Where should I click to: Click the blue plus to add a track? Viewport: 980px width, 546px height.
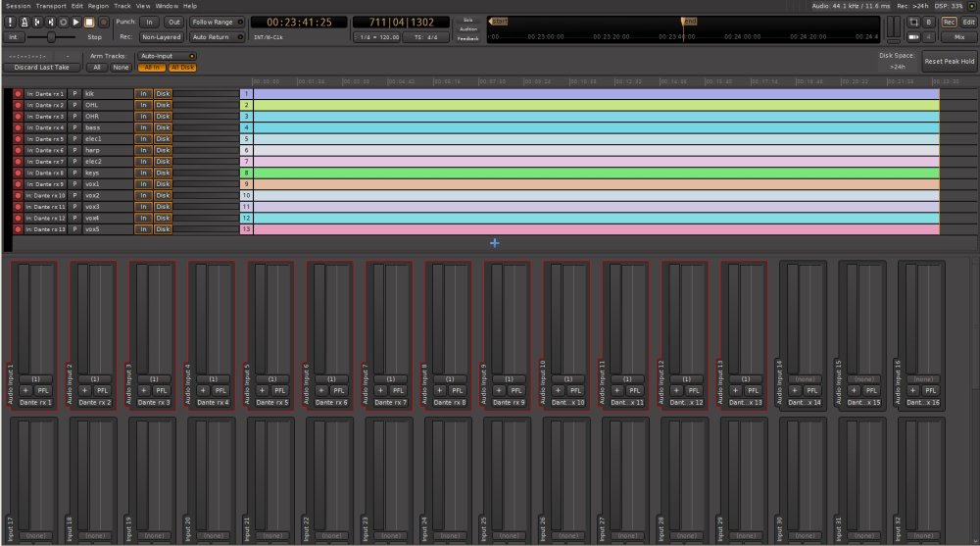click(494, 243)
